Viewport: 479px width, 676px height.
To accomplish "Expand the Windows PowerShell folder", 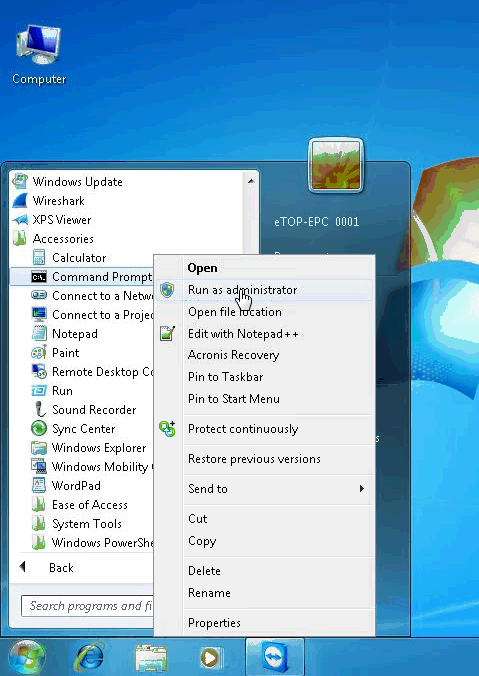I will coord(92,542).
